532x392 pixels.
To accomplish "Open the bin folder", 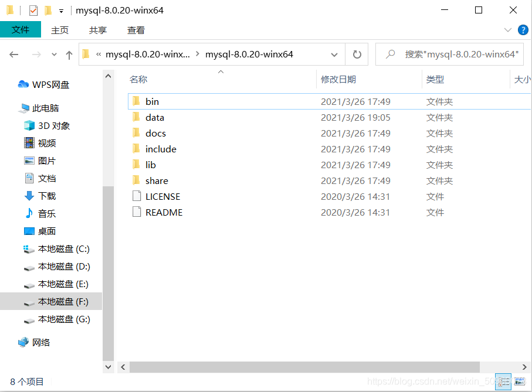I will pyautogui.click(x=152, y=101).
